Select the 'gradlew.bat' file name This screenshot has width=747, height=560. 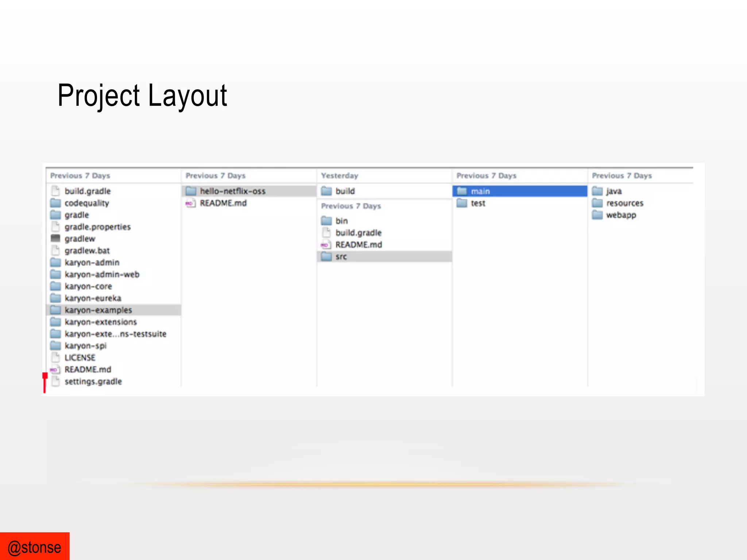87,250
